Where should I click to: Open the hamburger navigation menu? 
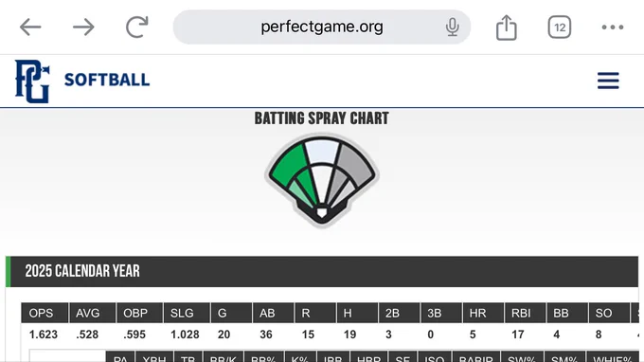click(x=608, y=81)
